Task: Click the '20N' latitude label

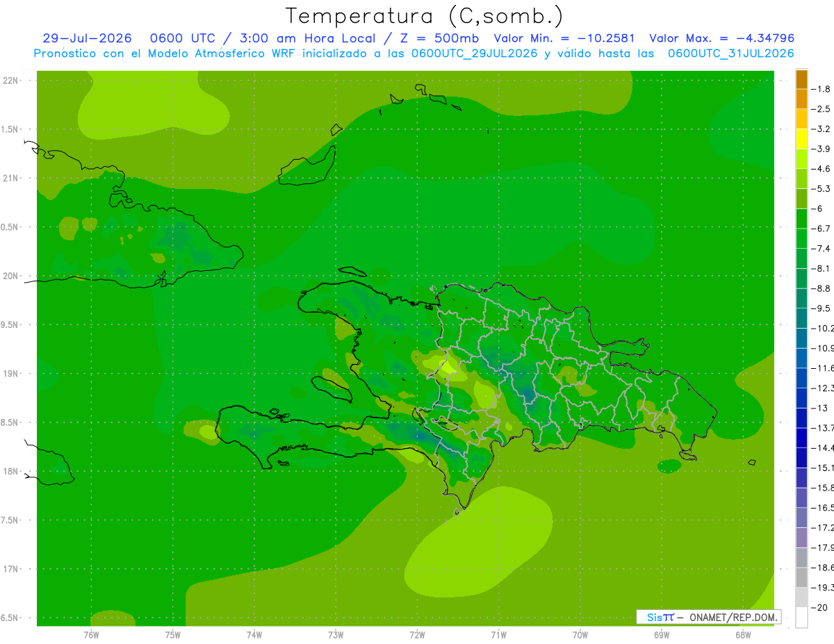Action: 10,276
